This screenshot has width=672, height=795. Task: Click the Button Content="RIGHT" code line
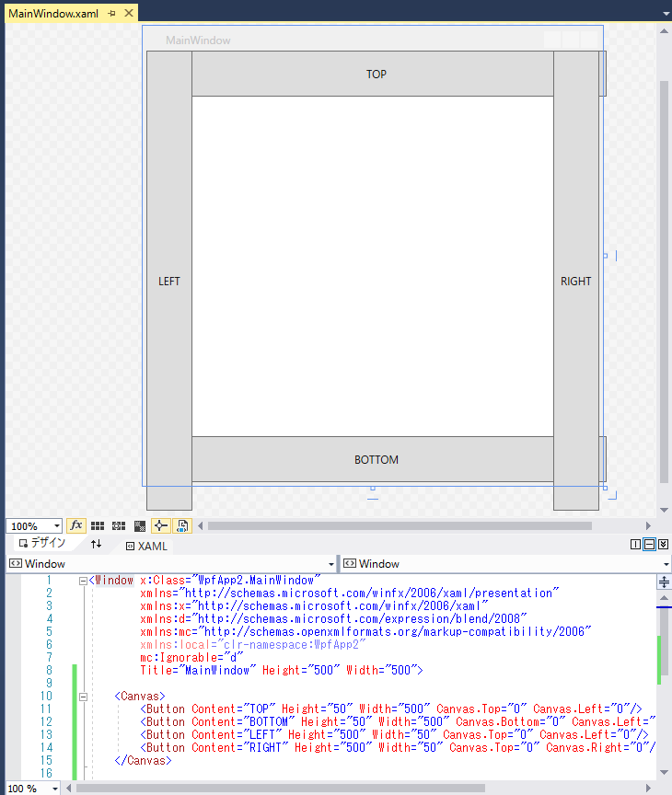pos(398,747)
